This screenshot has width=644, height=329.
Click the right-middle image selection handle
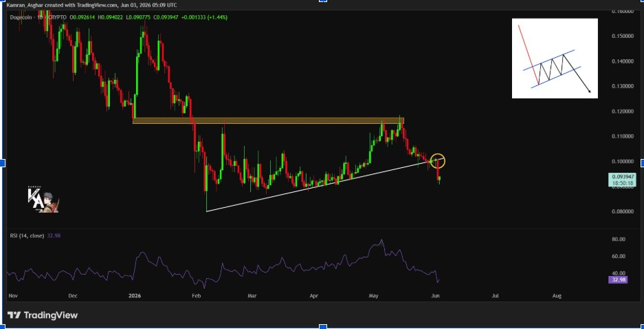[x=642, y=164]
